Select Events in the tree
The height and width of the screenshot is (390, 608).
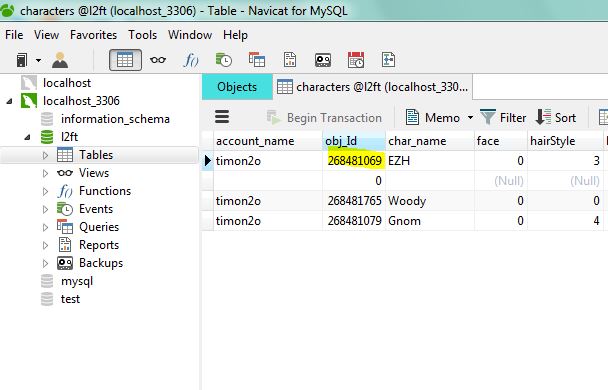pos(96,209)
